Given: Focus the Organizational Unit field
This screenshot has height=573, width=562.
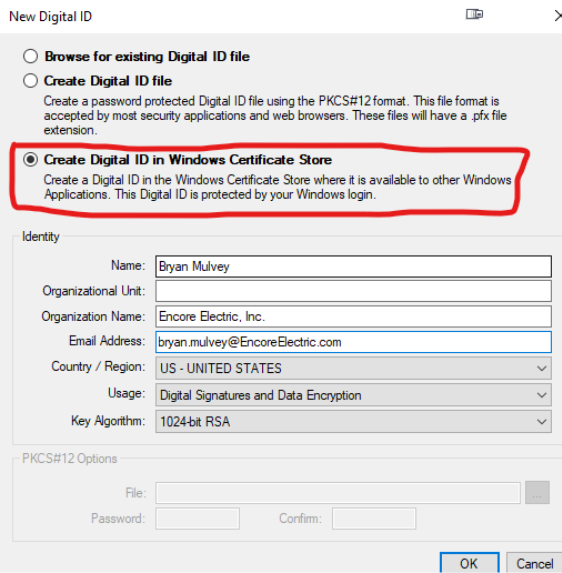Looking at the screenshot, I should 353,291.
